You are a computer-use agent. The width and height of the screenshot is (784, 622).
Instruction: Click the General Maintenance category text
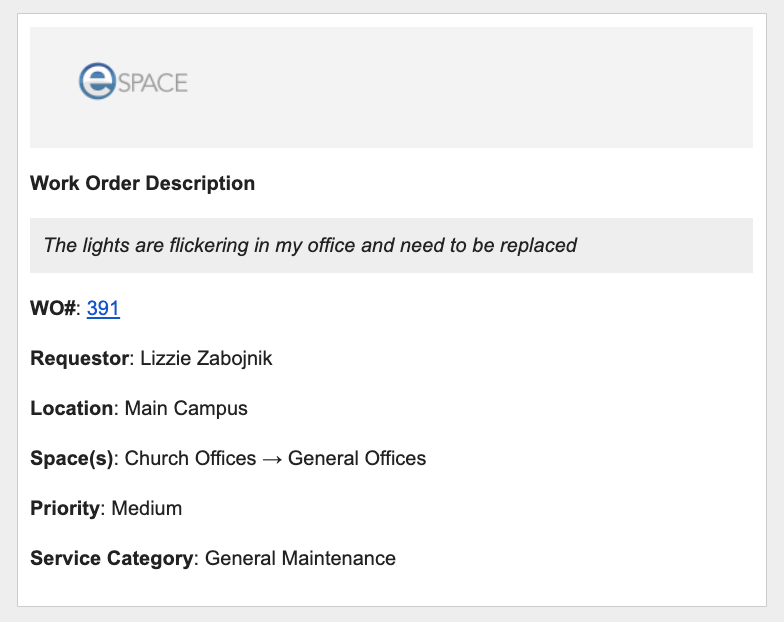click(x=300, y=558)
